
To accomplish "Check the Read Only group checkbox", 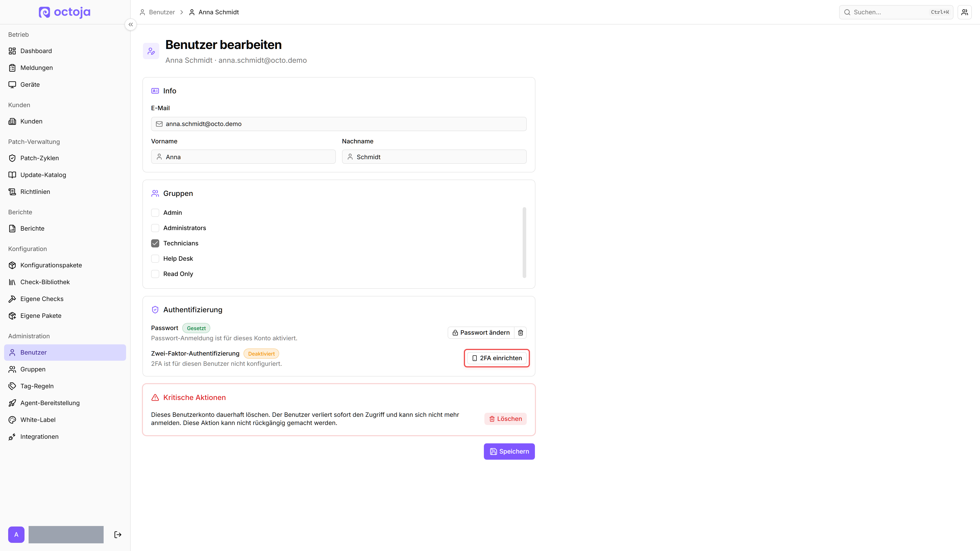I will click(x=155, y=274).
